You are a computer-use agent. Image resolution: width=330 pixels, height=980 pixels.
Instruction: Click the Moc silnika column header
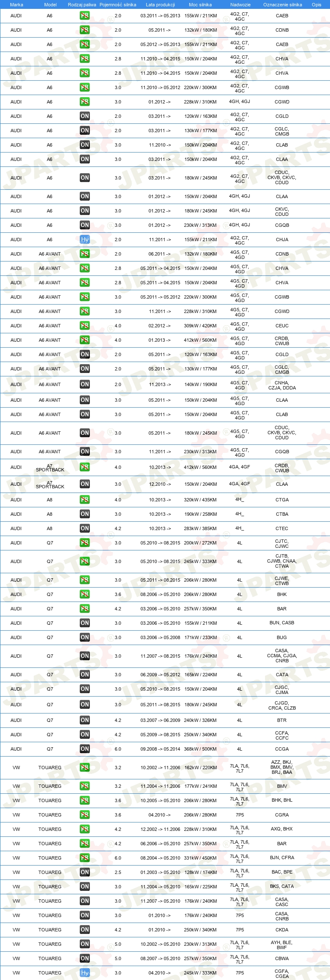200,5
